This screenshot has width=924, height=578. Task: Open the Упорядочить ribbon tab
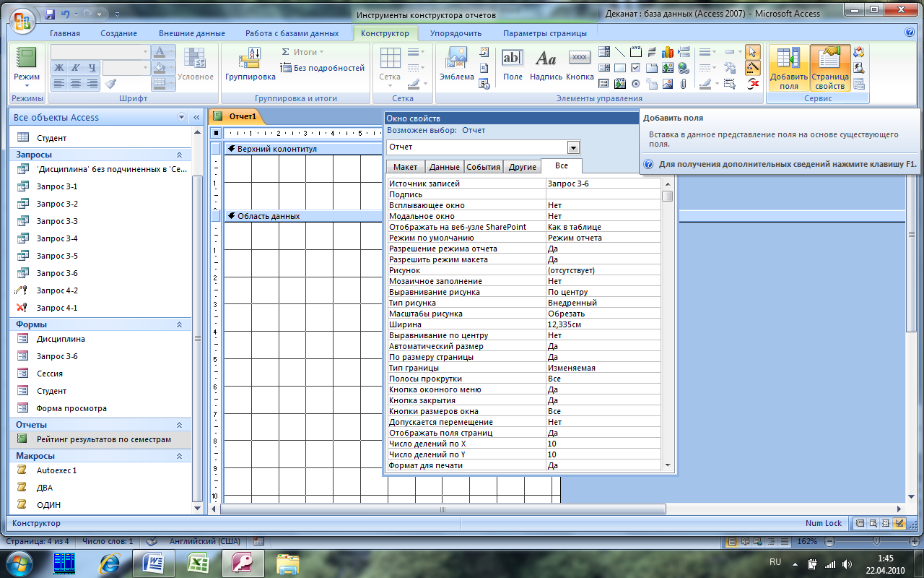click(x=456, y=33)
